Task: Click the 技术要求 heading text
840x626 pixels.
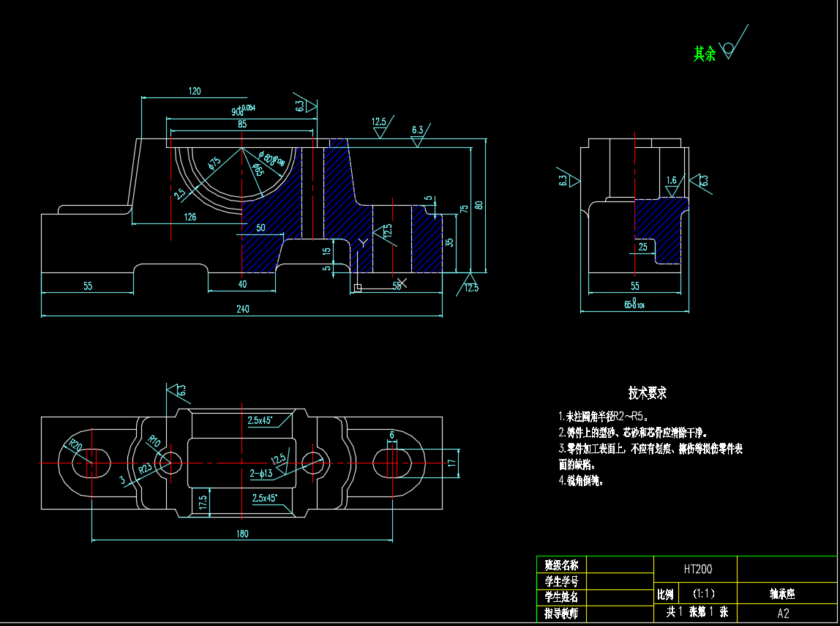Action: [648, 393]
